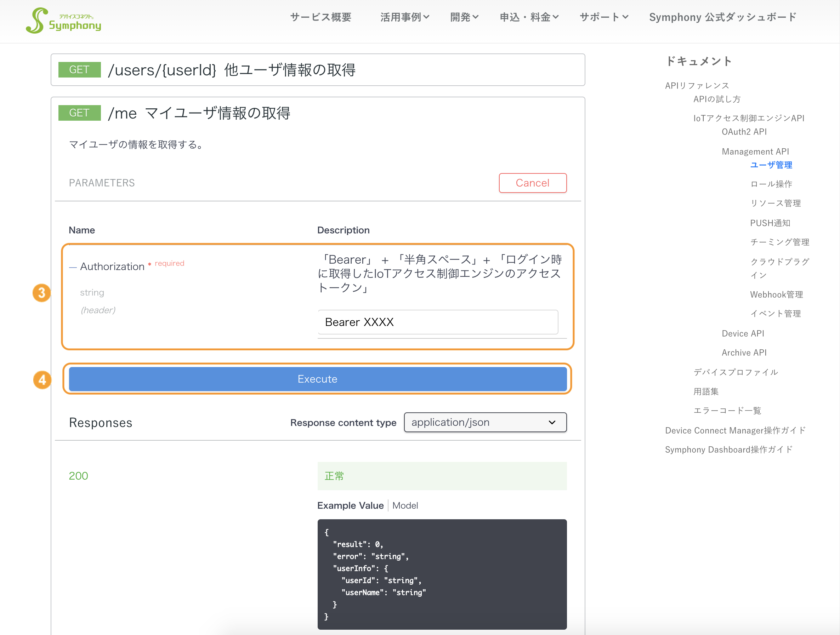Open PUSH通知 sidebar link
The image size is (840, 635).
tap(770, 223)
